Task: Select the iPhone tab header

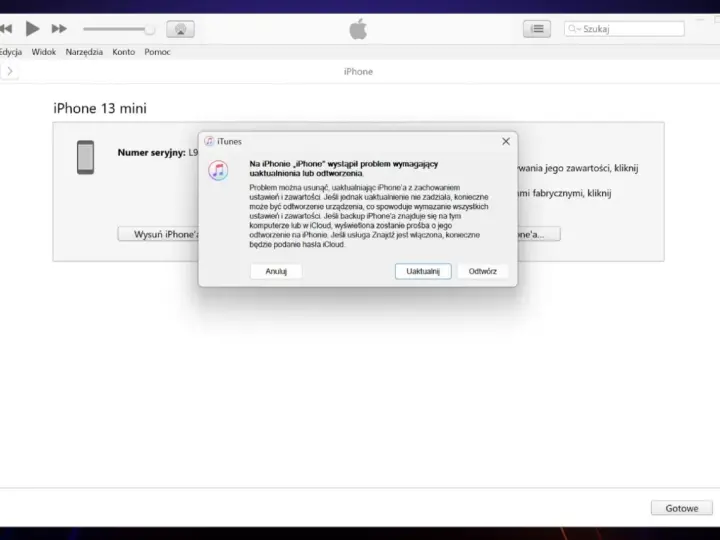Action: tap(358, 72)
